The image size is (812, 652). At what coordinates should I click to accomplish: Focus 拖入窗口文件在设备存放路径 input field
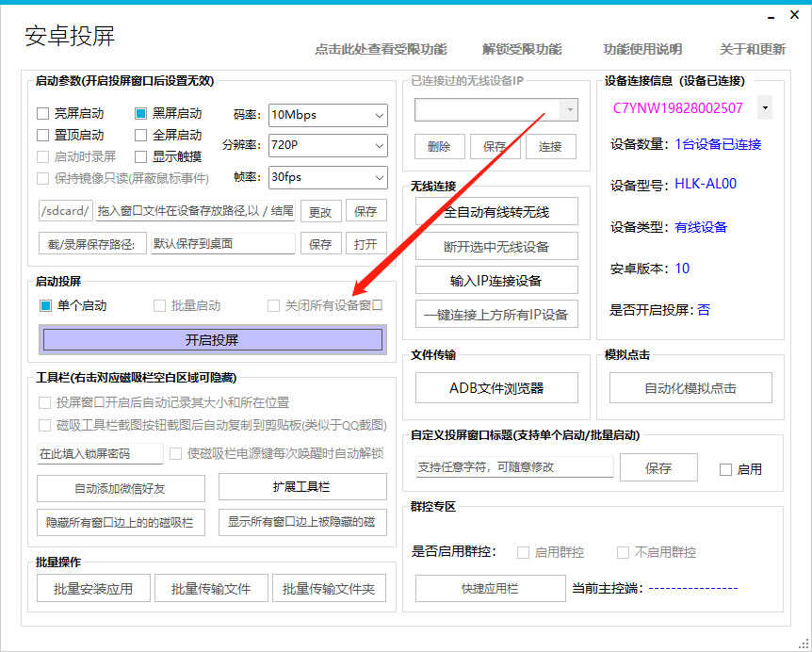pos(195,211)
